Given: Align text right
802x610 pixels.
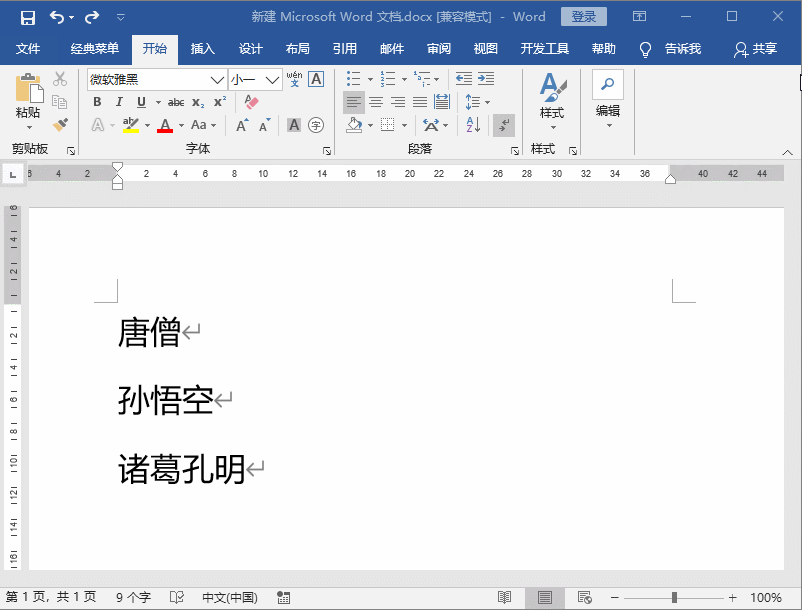Looking at the screenshot, I should point(398,102).
